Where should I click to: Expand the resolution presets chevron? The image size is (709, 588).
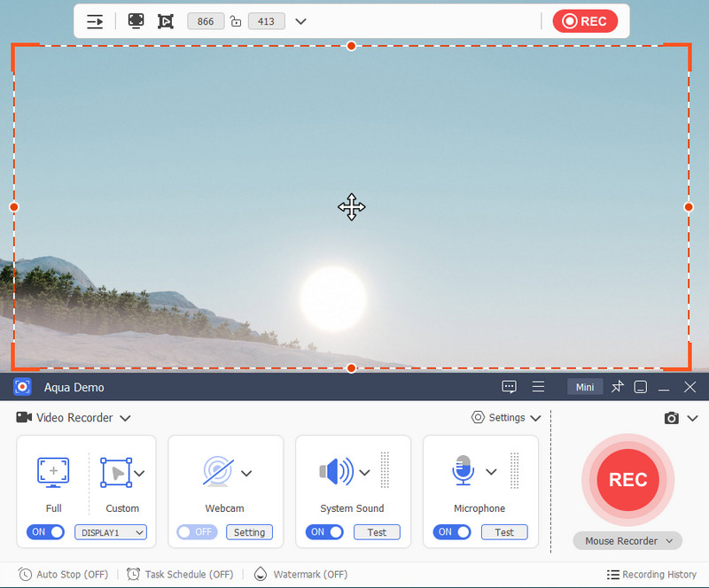pos(301,21)
